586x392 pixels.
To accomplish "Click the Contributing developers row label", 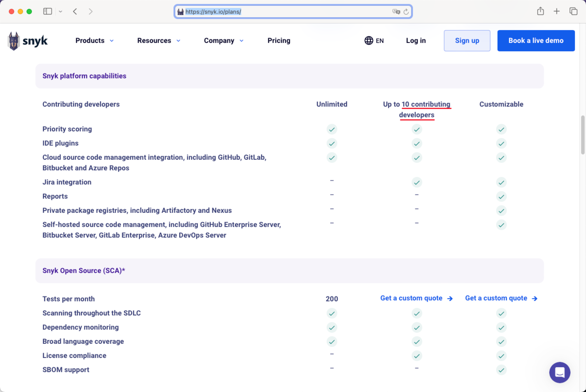I will [81, 104].
